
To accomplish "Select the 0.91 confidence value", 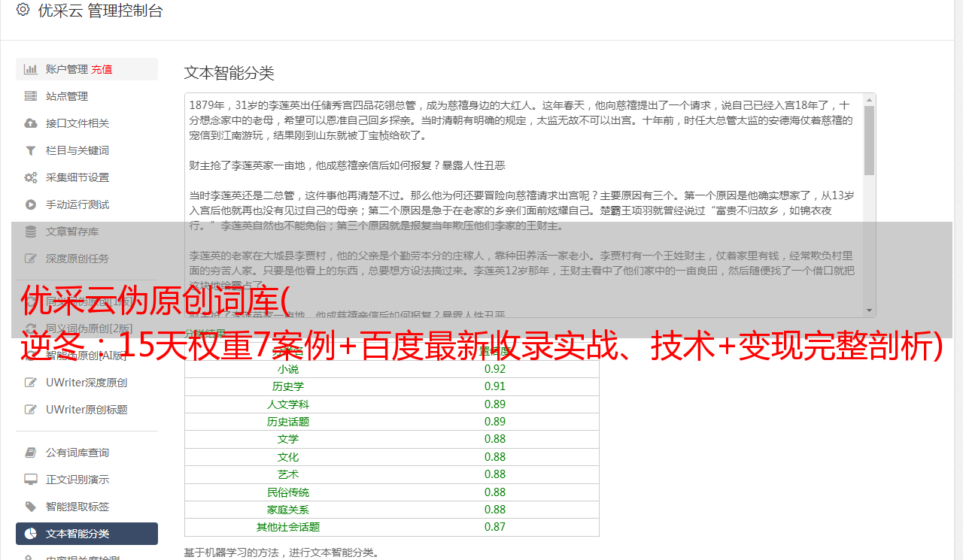I will tap(495, 386).
